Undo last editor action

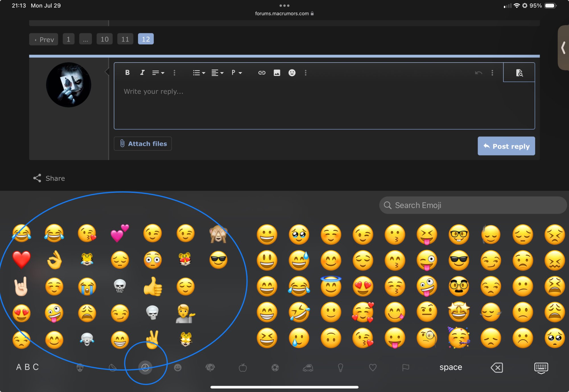tap(478, 73)
